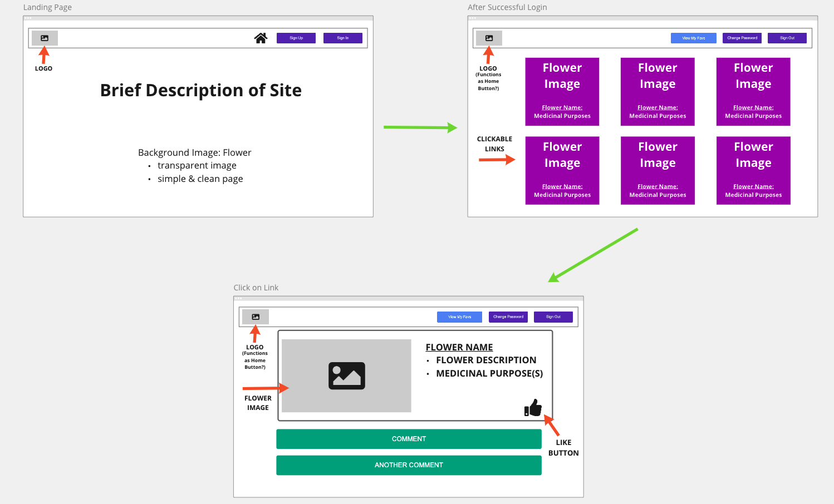Select the "Background Image: Flower" text

[x=195, y=152]
